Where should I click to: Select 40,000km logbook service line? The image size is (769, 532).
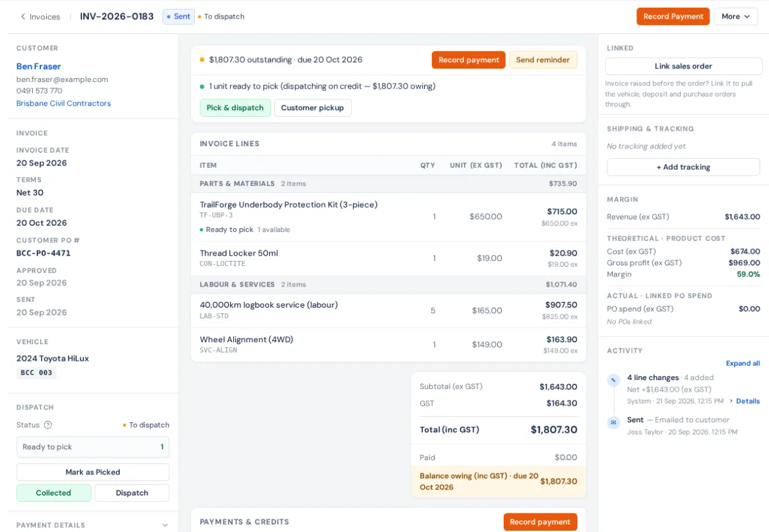click(388, 310)
